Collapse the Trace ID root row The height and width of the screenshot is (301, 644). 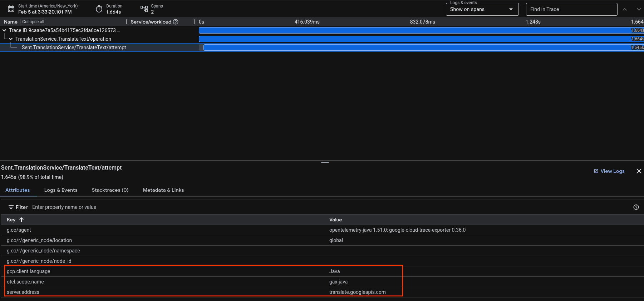[4, 30]
